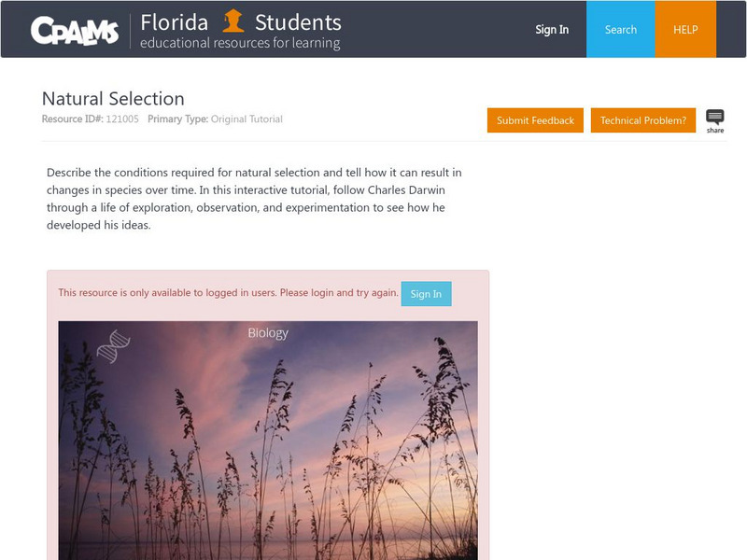
Task: Open the share speech bubble icon
Action: coord(714,120)
